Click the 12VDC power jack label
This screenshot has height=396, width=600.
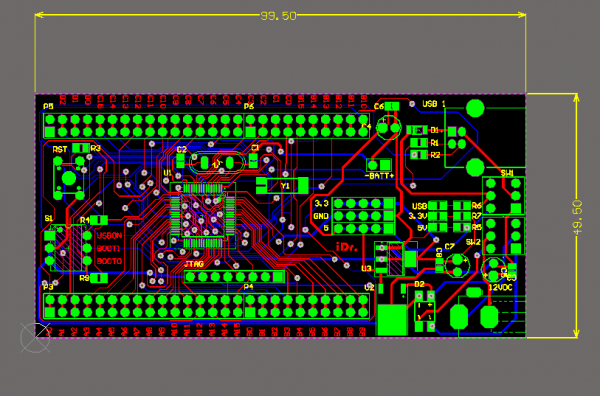tap(501, 287)
